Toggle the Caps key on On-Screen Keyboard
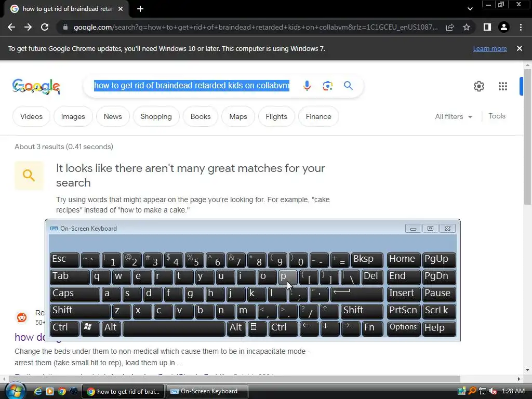 pos(75,294)
